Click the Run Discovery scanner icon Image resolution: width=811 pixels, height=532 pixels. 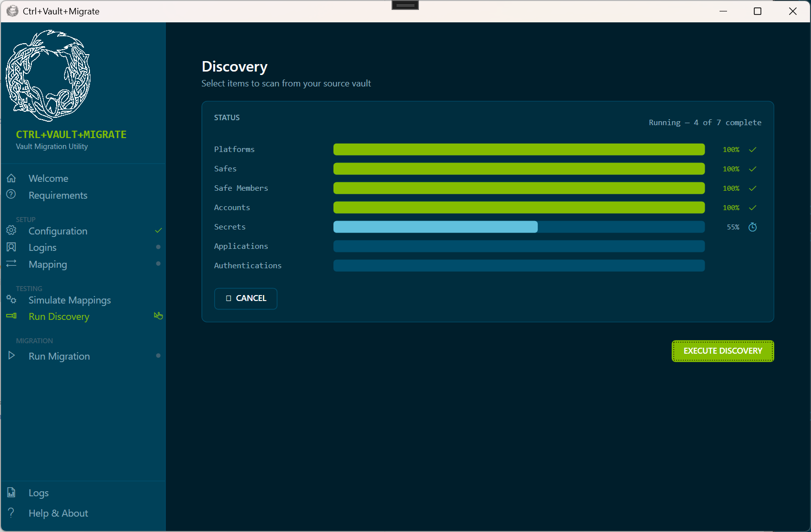pos(11,315)
